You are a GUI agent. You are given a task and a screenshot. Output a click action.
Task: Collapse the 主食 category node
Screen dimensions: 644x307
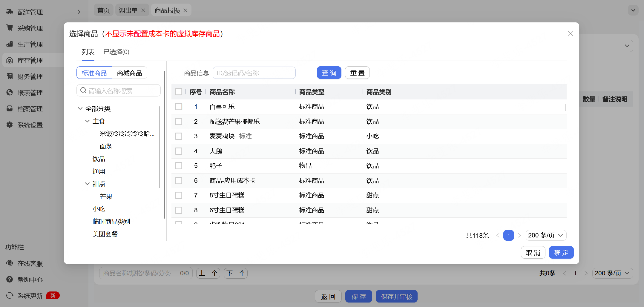click(x=87, y=121)
